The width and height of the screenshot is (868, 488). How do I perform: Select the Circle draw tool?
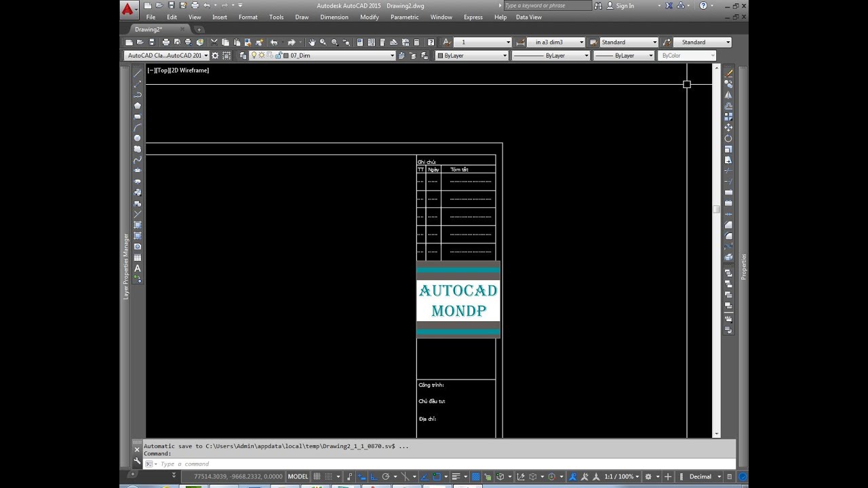tap(138, 138)
